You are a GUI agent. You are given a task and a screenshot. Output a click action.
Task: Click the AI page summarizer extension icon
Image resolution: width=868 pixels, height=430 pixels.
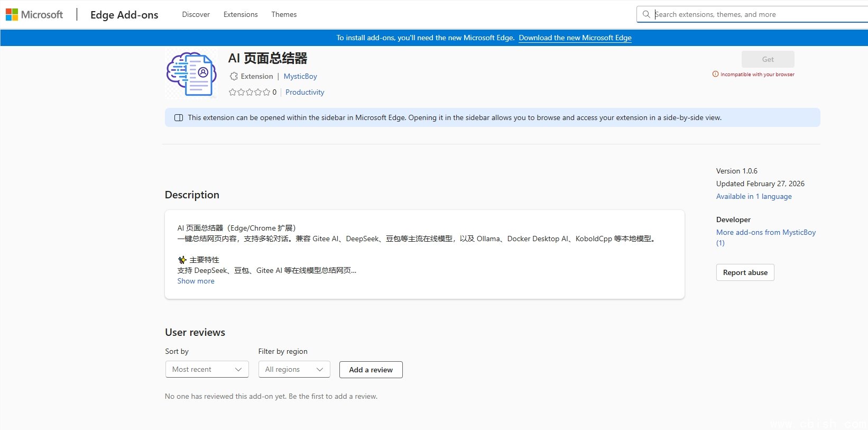tap(191, 74)
